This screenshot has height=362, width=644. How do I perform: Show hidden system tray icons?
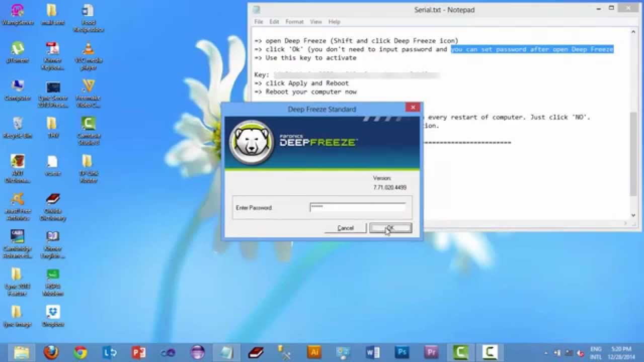pos(547,352)
